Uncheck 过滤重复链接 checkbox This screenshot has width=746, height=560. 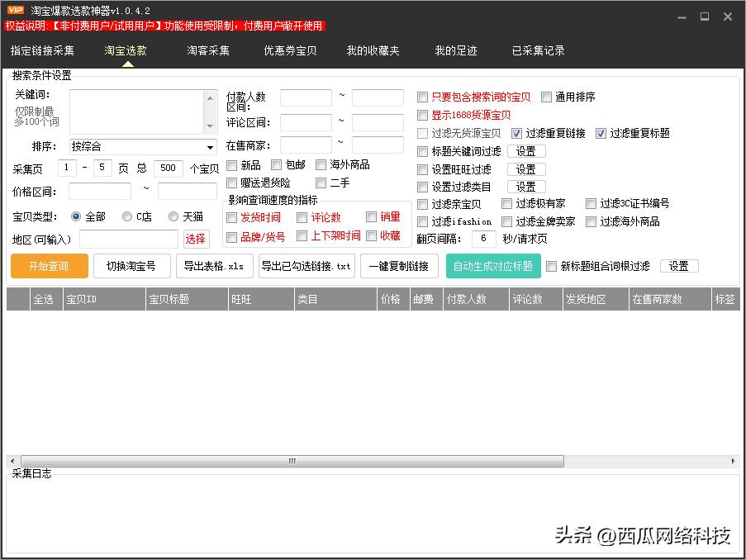pos(517,133)
